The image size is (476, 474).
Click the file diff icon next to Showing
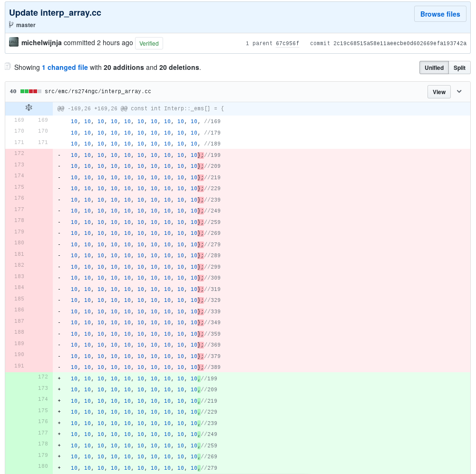click(x=8, y=66)
